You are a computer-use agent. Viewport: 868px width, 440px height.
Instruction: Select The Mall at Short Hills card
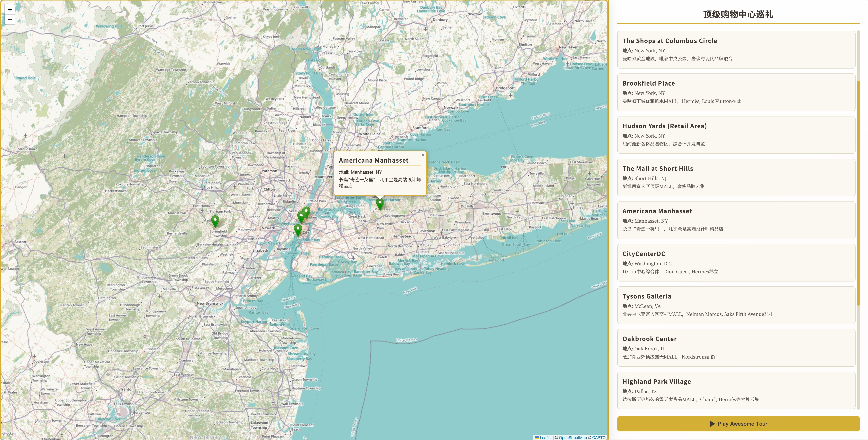tap(736, 177)
